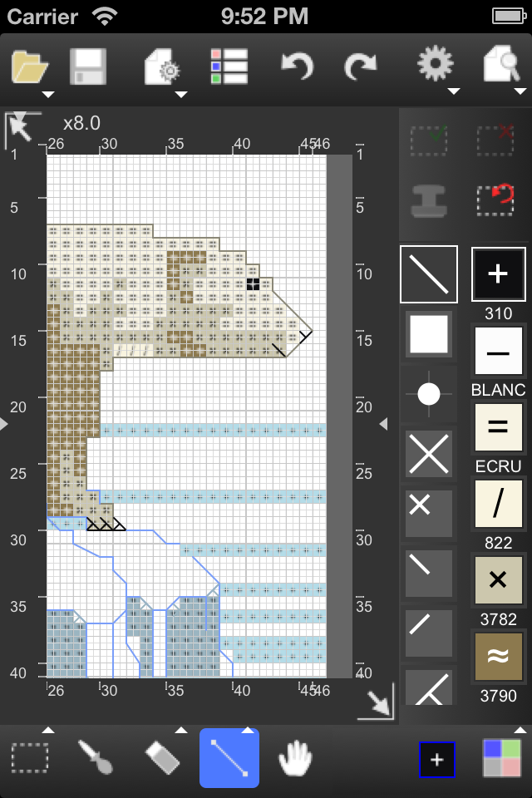Confirm selection with green check icon

[x=429, y=140]
